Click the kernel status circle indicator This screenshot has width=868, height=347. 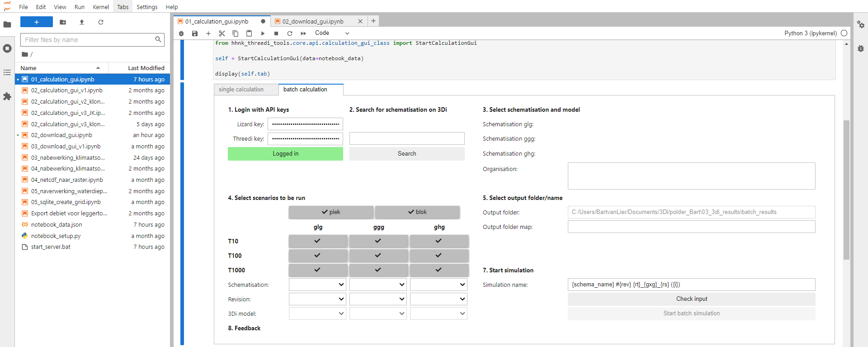click(x=844, y=33)
